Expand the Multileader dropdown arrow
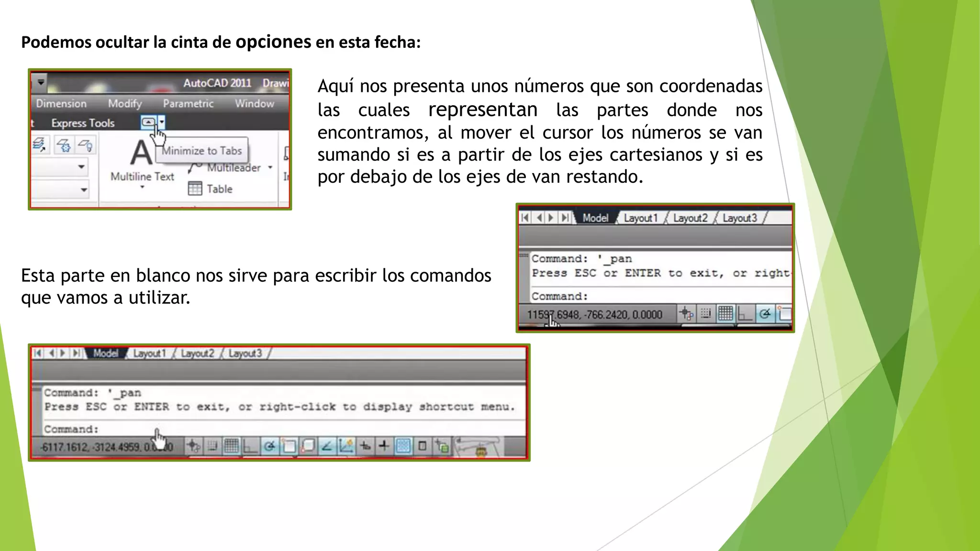980x551 pixels. [x=270, y=167]
